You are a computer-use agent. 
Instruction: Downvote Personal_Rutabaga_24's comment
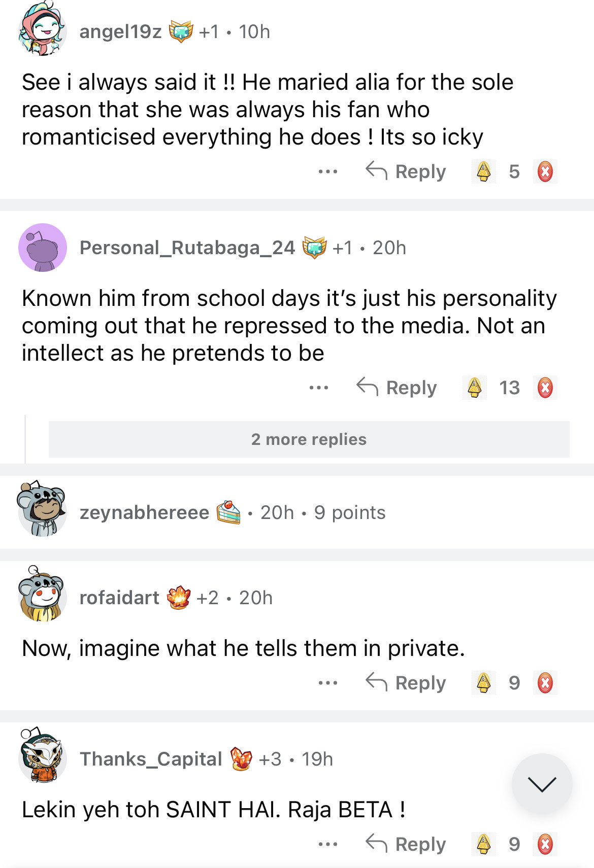click(x=545, y=388)
